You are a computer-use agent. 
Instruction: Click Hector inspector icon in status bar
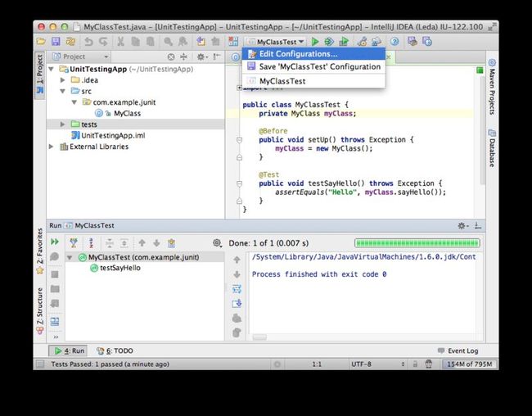(429, 364)
